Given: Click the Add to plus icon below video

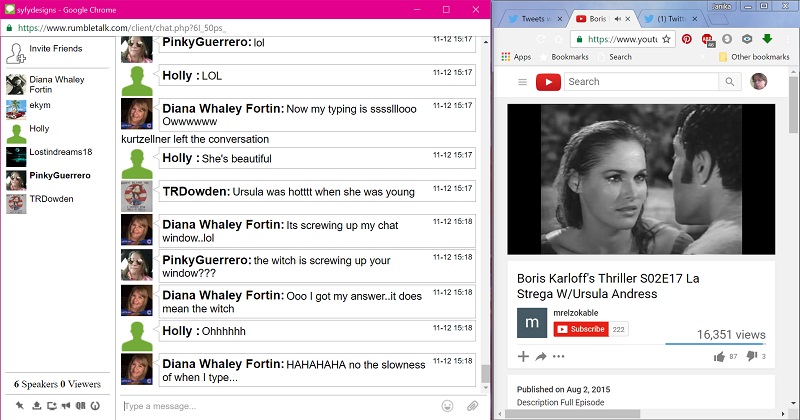Looking at the screenshot, I should (x=523, y=356).
